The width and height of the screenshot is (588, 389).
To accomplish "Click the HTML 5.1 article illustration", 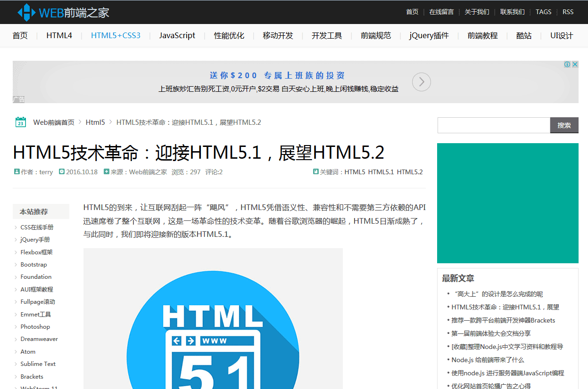I will point(213,319).
